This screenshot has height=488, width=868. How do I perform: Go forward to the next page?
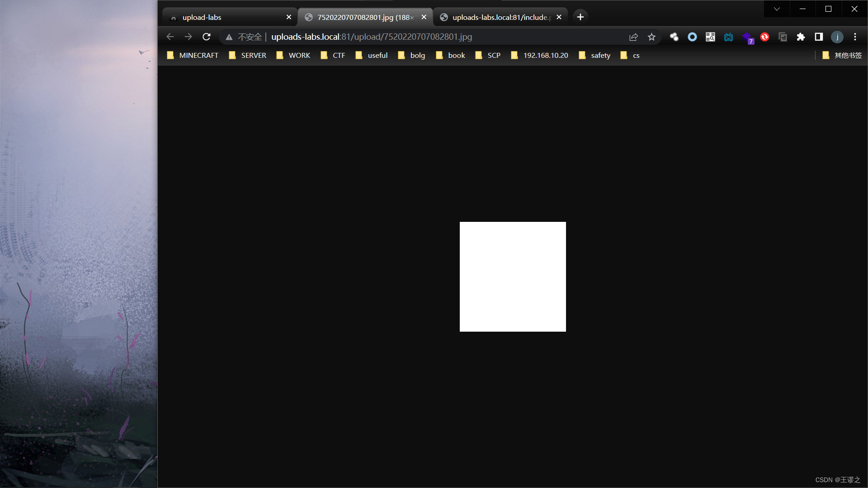click(x=188, y=37)
